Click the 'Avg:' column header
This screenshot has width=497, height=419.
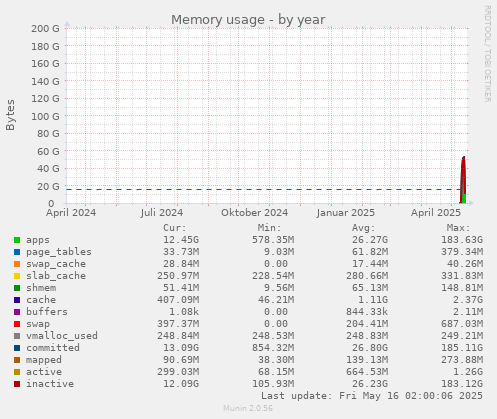pos(364,228)
